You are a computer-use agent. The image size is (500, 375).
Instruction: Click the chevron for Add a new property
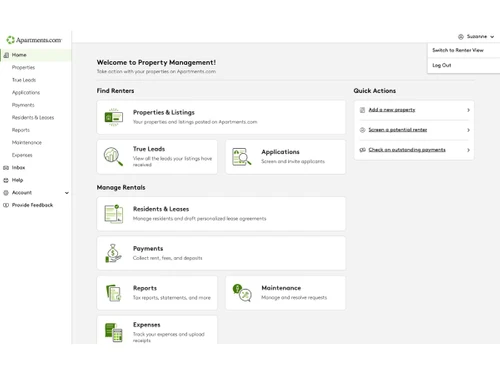pos(468,110)
